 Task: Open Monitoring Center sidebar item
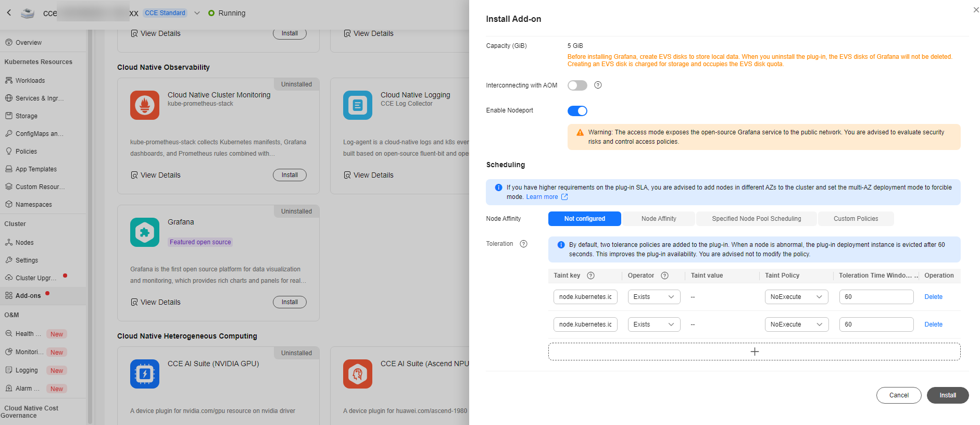pyautogui.click(x=29, y=352)
